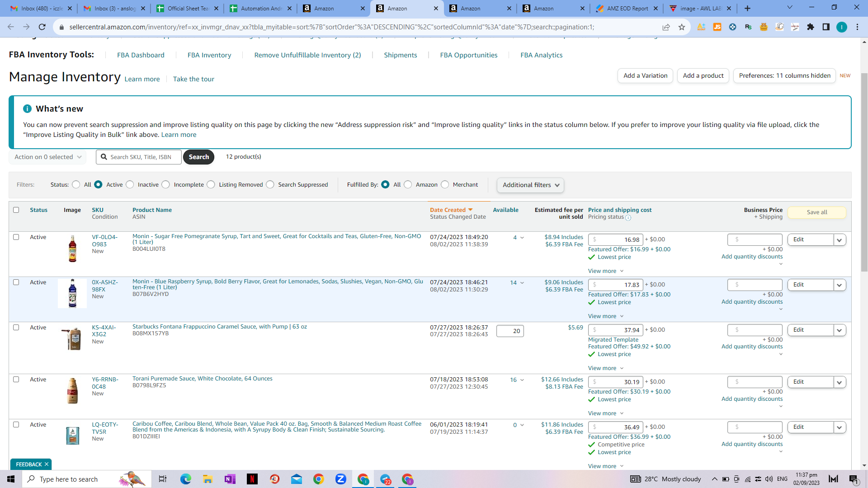Click the share page icon in address bar
This screenshot has height=488, width=868.
[x=666, y=27]
